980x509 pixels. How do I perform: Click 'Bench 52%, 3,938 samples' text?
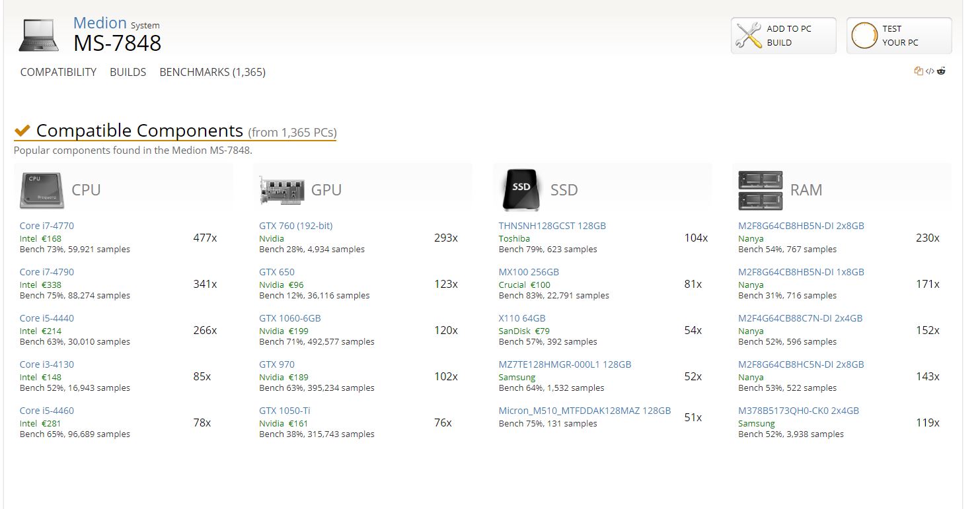791,434
